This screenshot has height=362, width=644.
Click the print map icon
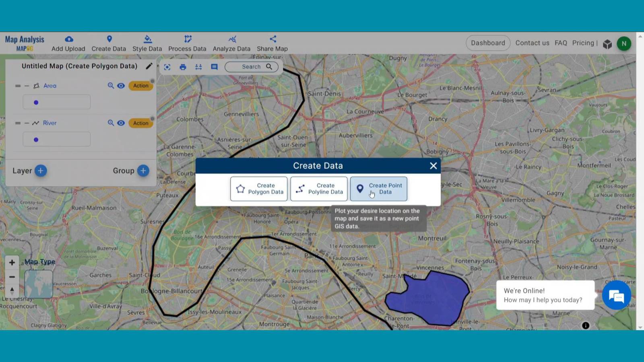183,67
